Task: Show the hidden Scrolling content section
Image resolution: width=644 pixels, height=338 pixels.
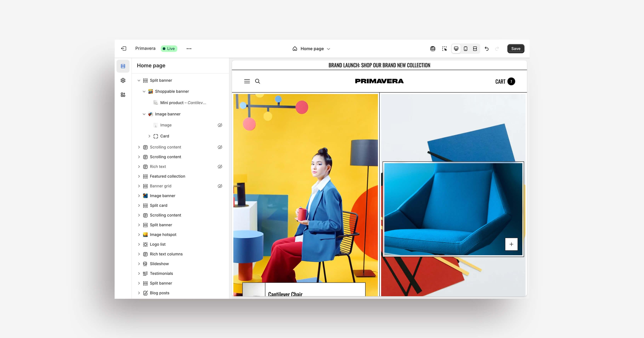Action: (x=220, y=147)
